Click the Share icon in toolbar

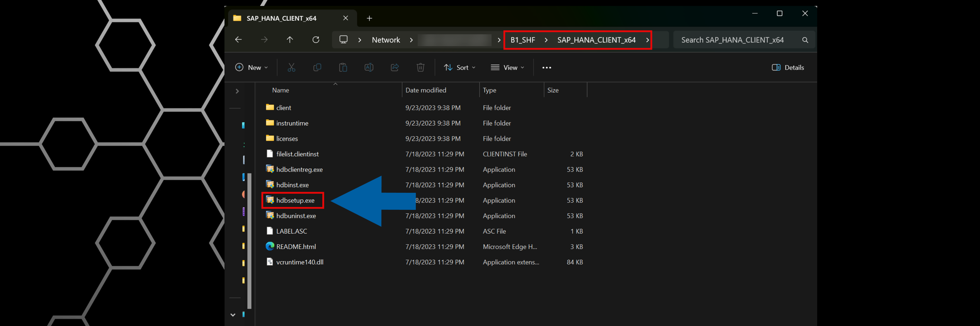click(x=394, y=67)
